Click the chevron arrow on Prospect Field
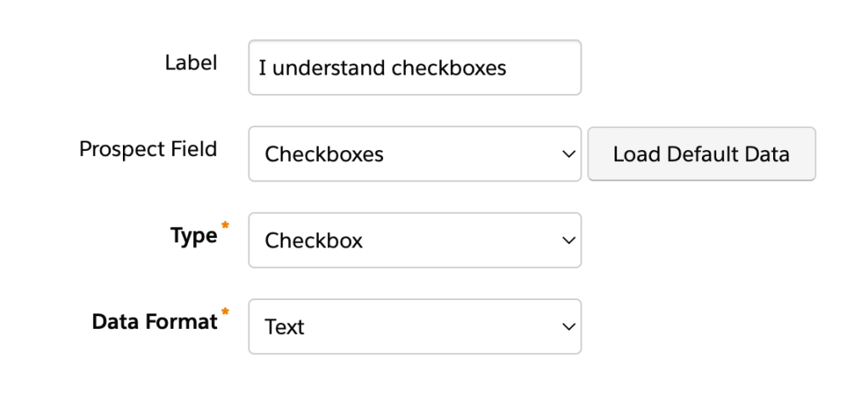The width and height of the screenshot is (868, 394). click(569, 154)
